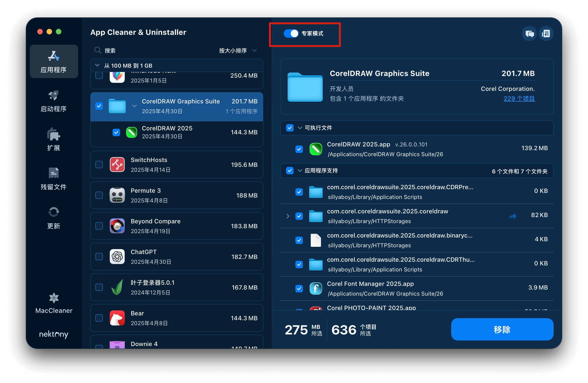
Task: Uncheck the coreldraw.CDRPre... folder checkbox
Action: [299, 192]
